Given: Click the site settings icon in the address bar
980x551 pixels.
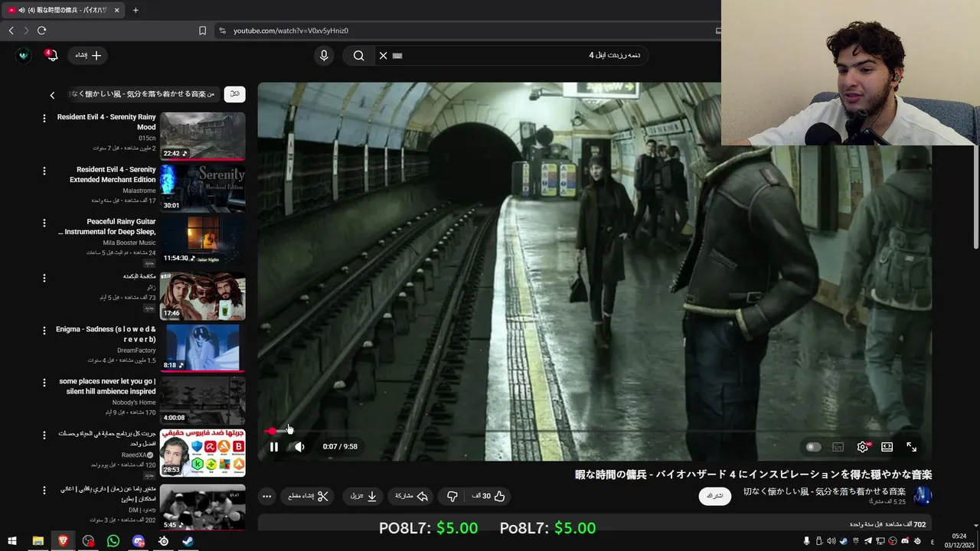Looking at the screenshot, I should [x=222, y=31].
